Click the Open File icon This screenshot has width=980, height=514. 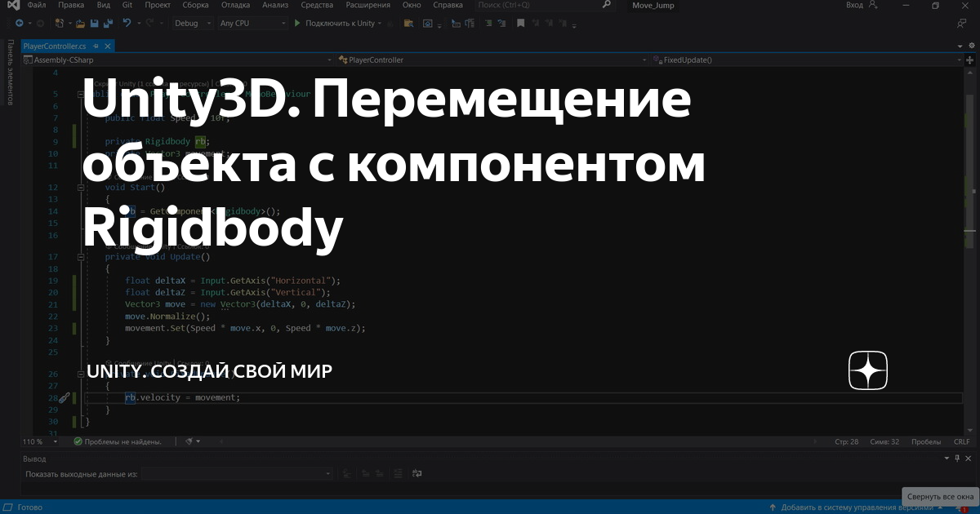coord(81,23)
